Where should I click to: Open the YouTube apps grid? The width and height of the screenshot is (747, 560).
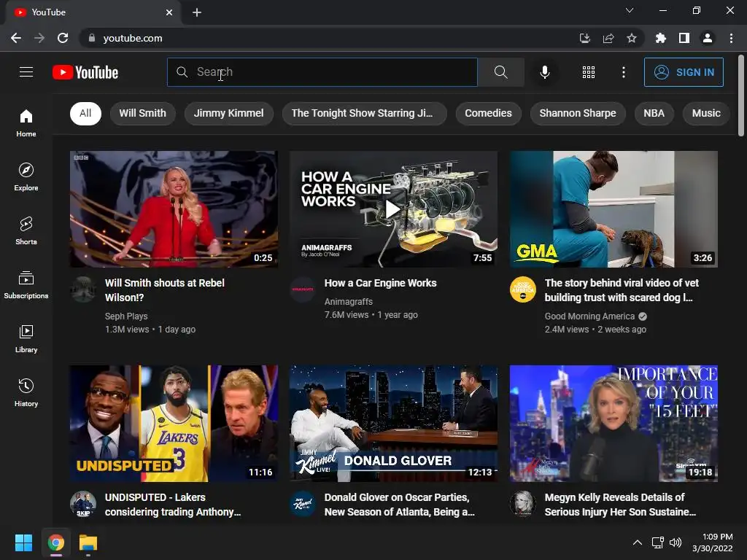pos(589,72)
